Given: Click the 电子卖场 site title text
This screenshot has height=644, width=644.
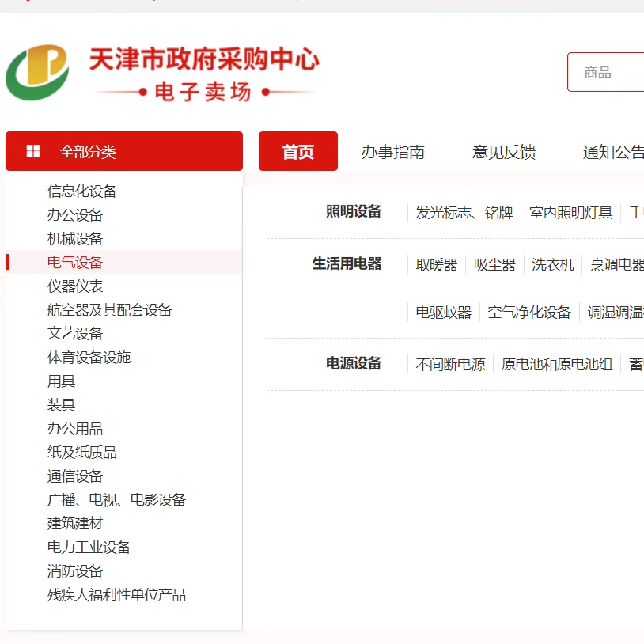Looking at the screenshot, I should (x=203, y=92).
